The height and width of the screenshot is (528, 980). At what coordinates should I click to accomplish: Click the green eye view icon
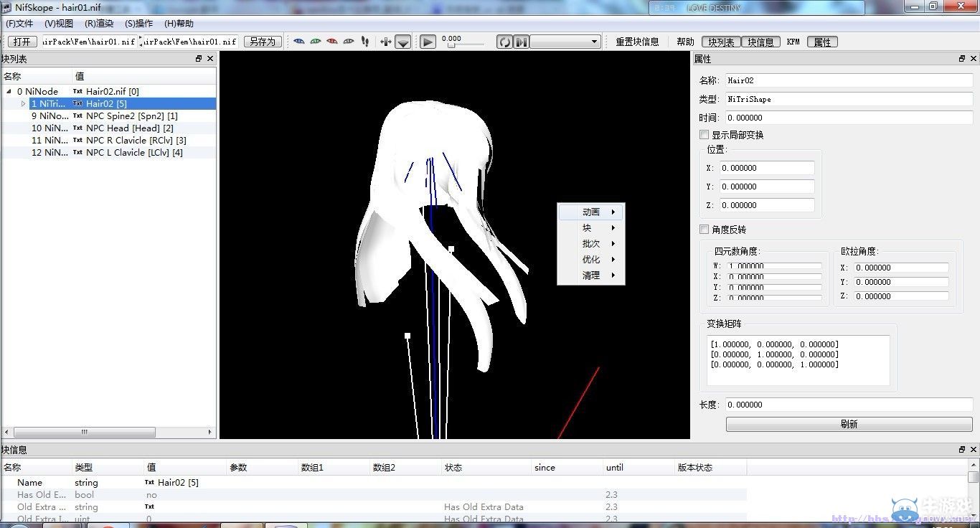point(316,42)
